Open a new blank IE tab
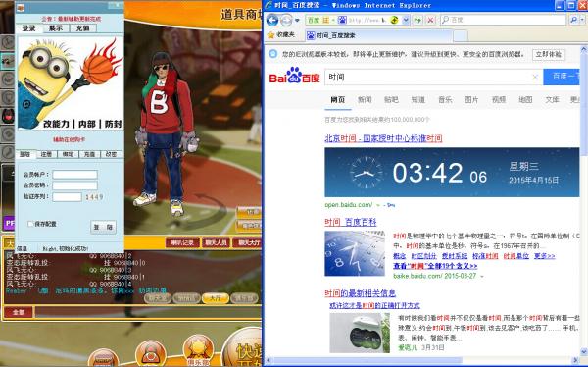The height and width of the screenshot is (367, 588). click(461, 36)
